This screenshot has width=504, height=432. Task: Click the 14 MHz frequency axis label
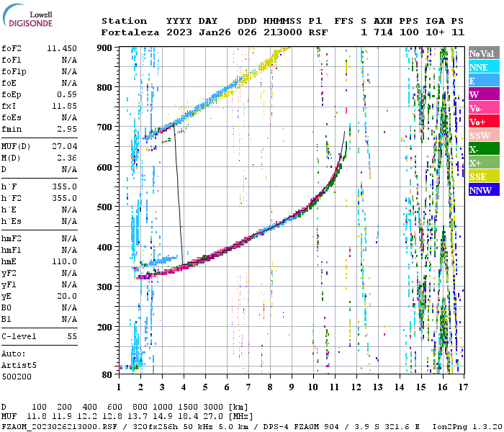(x=399, y=387)
